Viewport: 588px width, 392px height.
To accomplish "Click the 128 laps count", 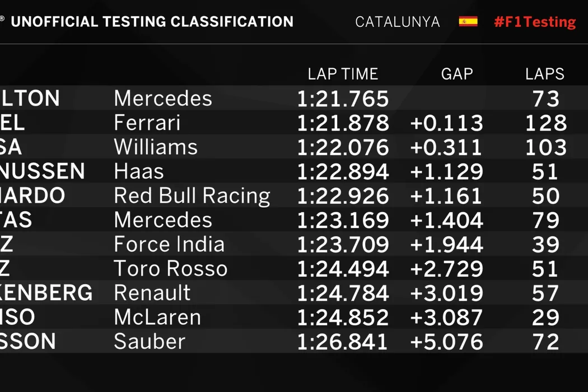I will [545, 123].
